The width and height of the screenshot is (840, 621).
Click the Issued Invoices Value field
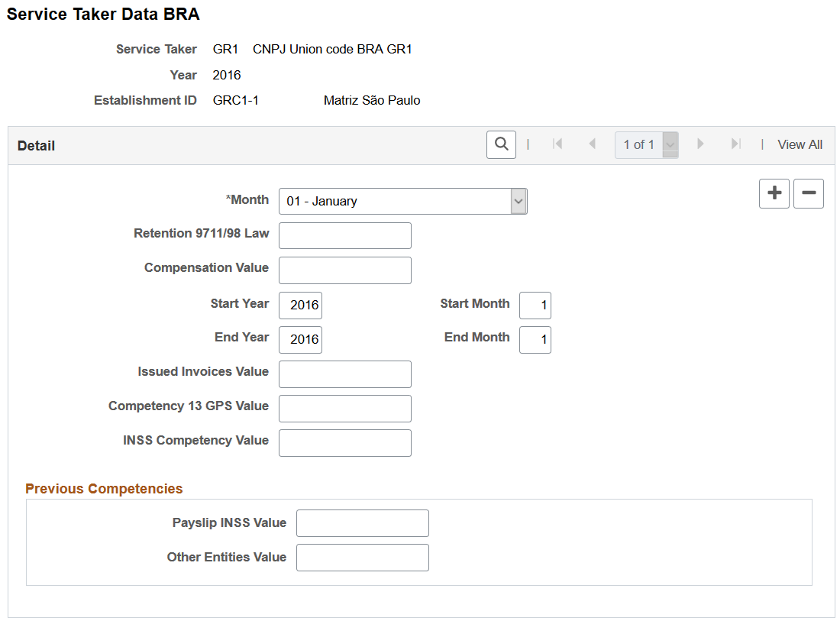click(344, 374)
